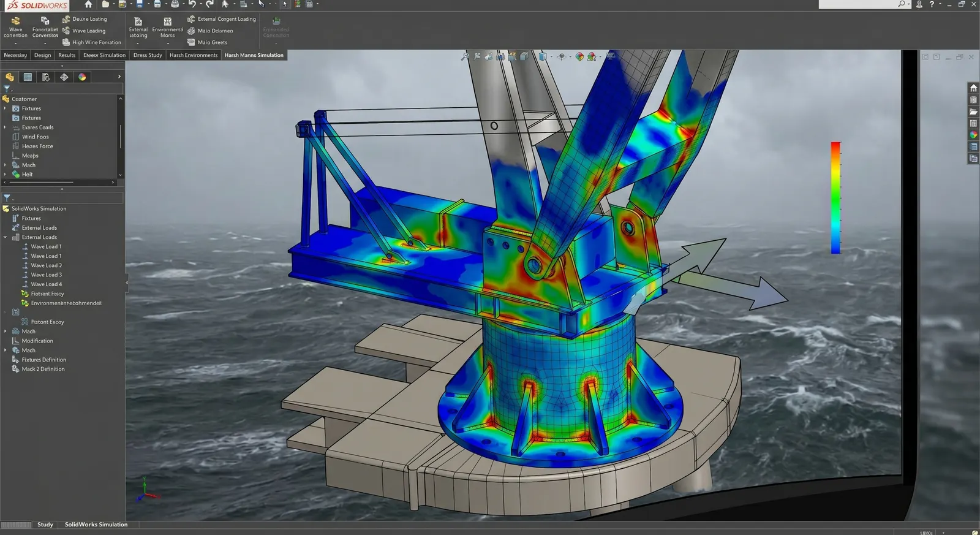Open the feature tree tab icon in the panel
The image size is (980, 535).
point(10,77)
